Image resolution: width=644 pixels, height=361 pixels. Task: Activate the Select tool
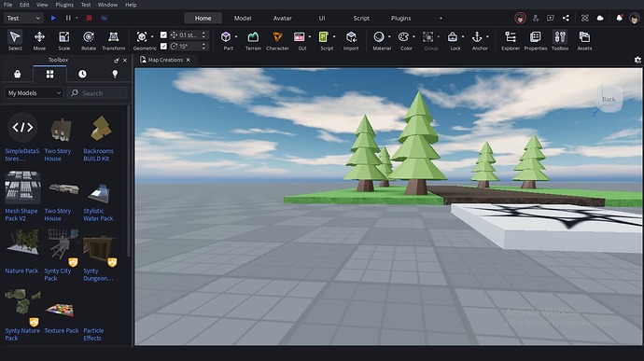pos(15,40)
